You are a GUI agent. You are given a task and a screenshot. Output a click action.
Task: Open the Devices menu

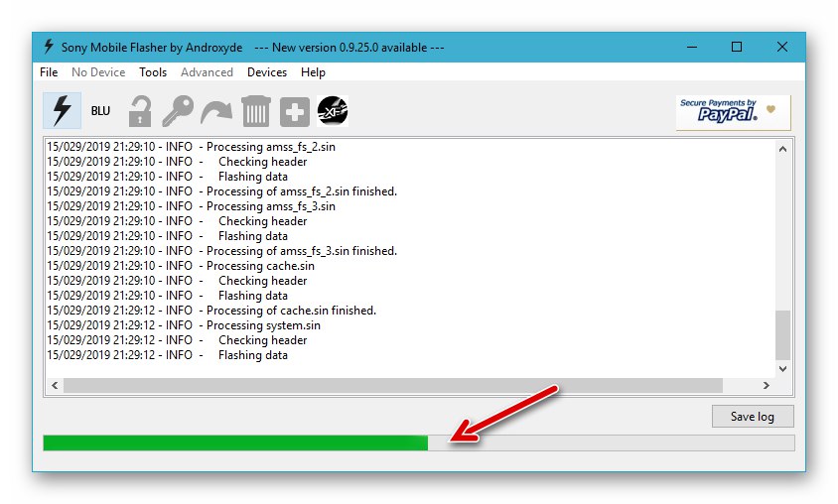point(267,72)
